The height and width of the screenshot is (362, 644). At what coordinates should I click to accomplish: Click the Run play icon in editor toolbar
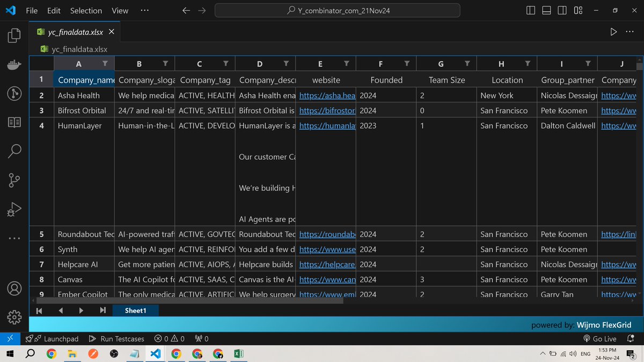tap(613, 32)
